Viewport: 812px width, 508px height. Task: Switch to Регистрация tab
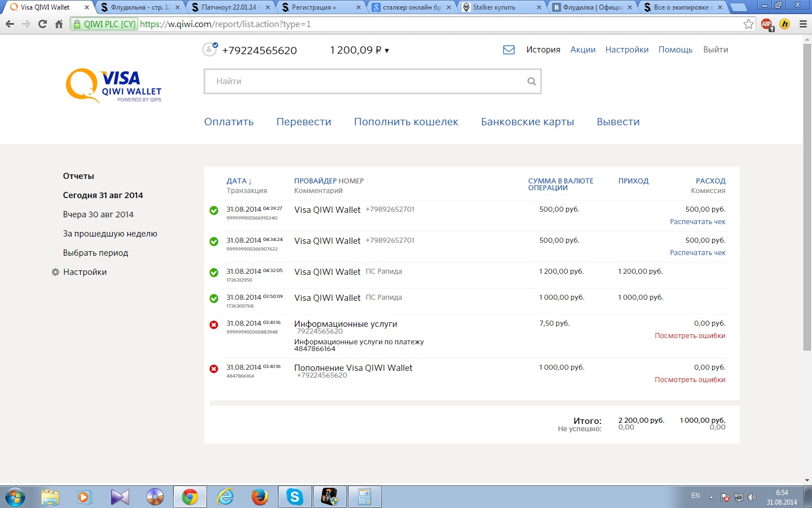point(322,7)
